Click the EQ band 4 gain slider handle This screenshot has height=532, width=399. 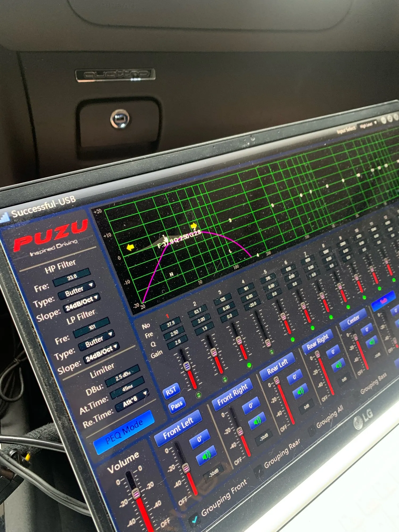tap(268, 343)
